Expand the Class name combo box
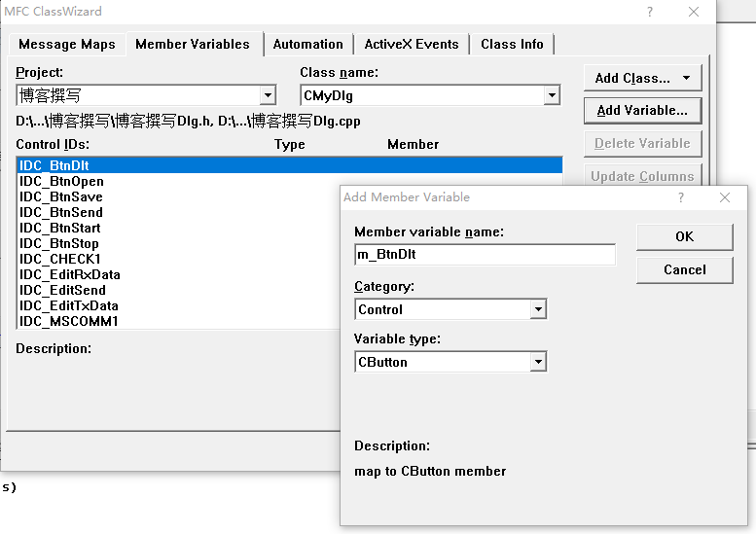Viewport: 756px width, 534px height. point(552,95)
